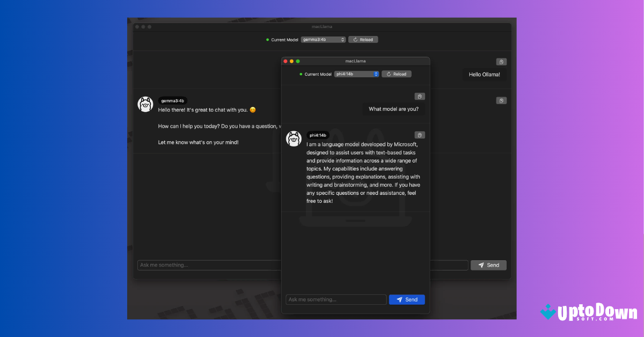Copy gemma3:4b's greeting with the copy icon
The width and height of the screenshot is (644, 337).
pos(501,100)
